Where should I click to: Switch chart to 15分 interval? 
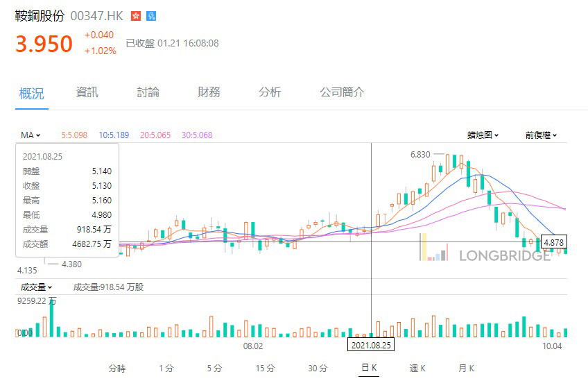265,368
